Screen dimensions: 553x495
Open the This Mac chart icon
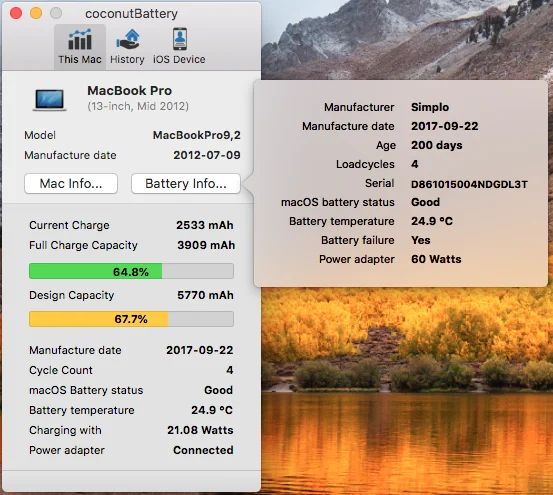click(80, 39)
